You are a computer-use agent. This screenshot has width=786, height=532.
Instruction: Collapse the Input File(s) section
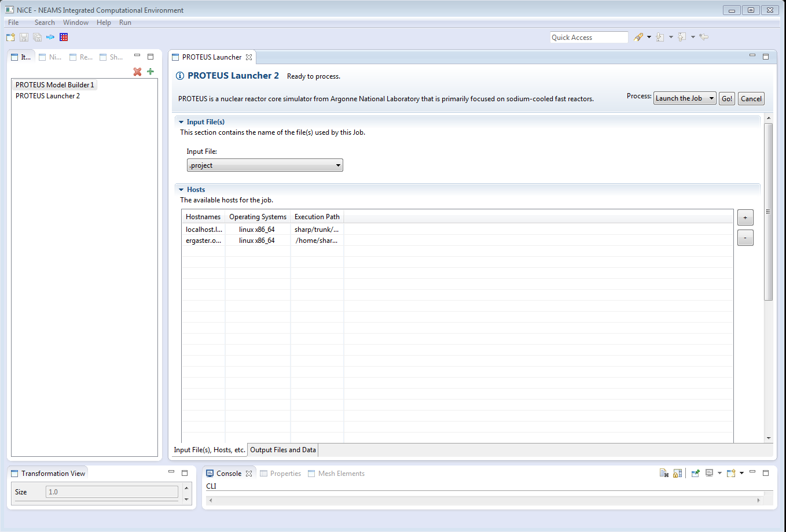click(x=181, y=122)
